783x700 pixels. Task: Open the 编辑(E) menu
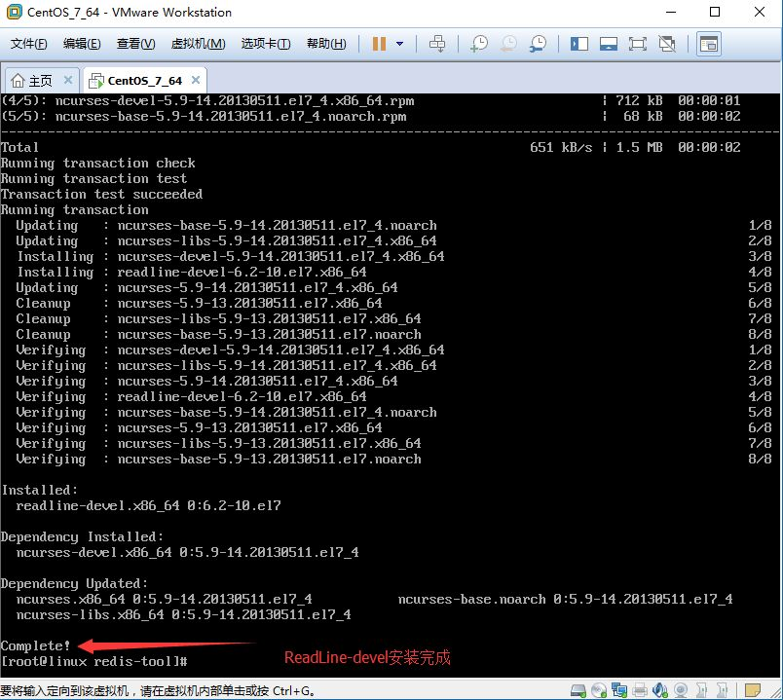[82, 44]
